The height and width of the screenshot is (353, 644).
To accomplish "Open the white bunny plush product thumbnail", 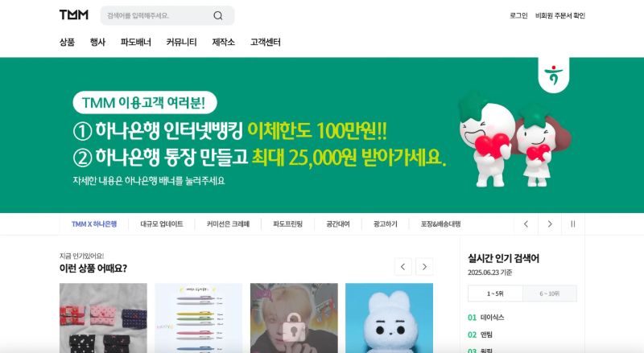I will pos(389,318).
